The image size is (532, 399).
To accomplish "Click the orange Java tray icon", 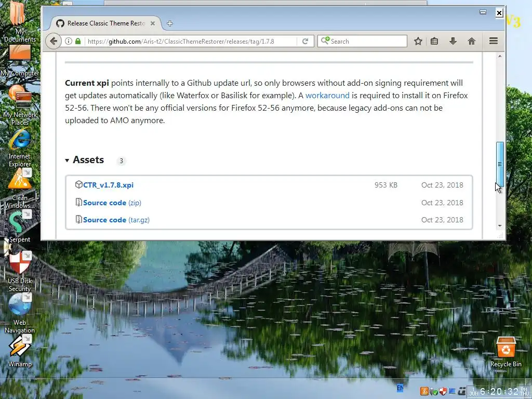I will (x=424, y=391).
